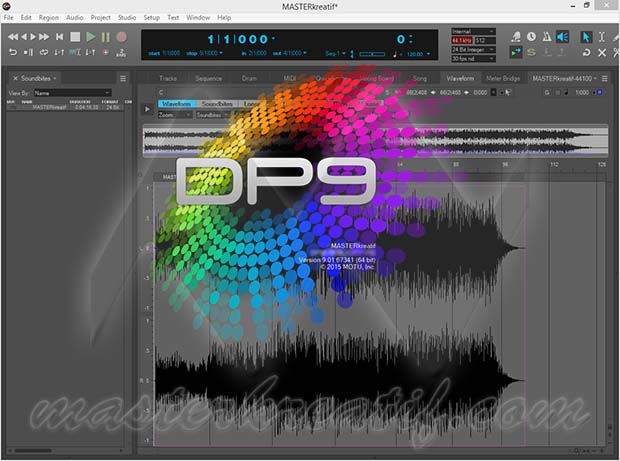
Task: Toggle the Wait knight-piece icon
Action: click(516, 37)
